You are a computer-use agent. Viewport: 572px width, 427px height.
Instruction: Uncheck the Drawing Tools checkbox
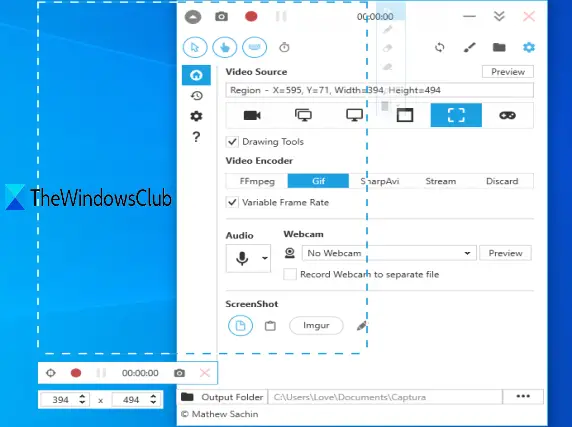click(x=232, y=141)
